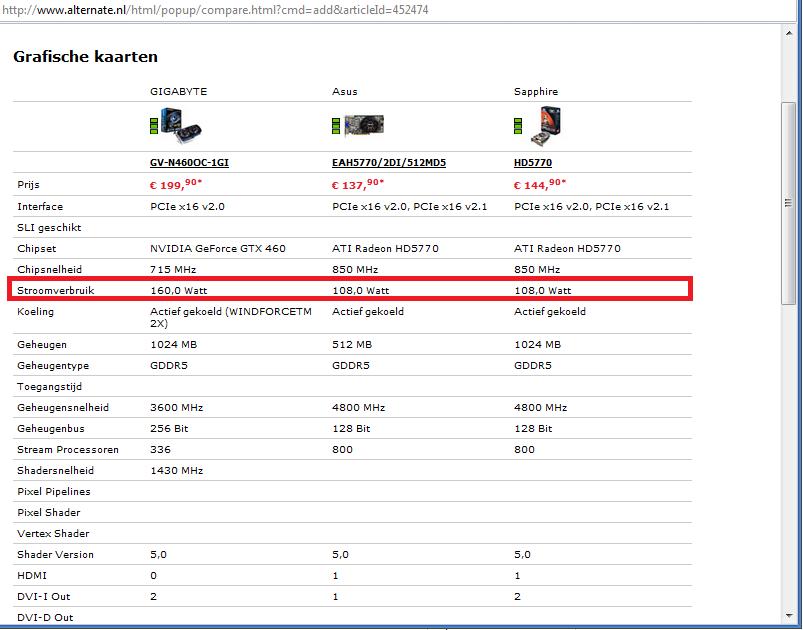Click the Sapphire graphics card box image
The image size is (803, 630).
coord(546,126)
